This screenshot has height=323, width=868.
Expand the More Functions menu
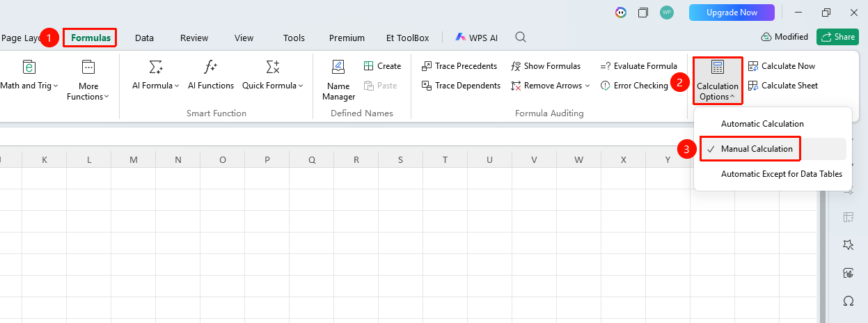click(x=88, y=80)
